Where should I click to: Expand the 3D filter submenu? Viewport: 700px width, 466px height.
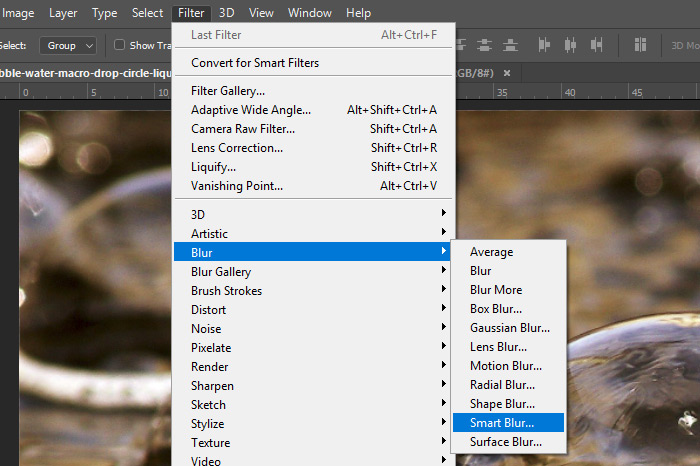click(313, 215)
